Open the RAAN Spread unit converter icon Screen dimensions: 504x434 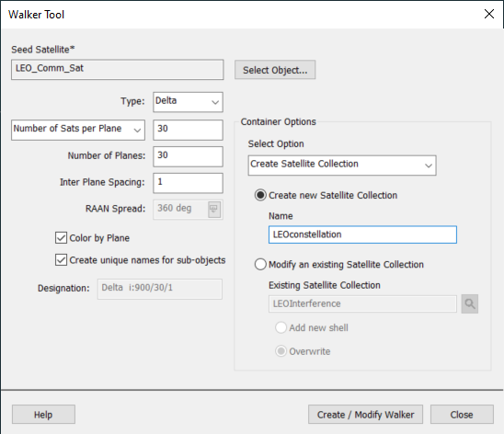214,210
